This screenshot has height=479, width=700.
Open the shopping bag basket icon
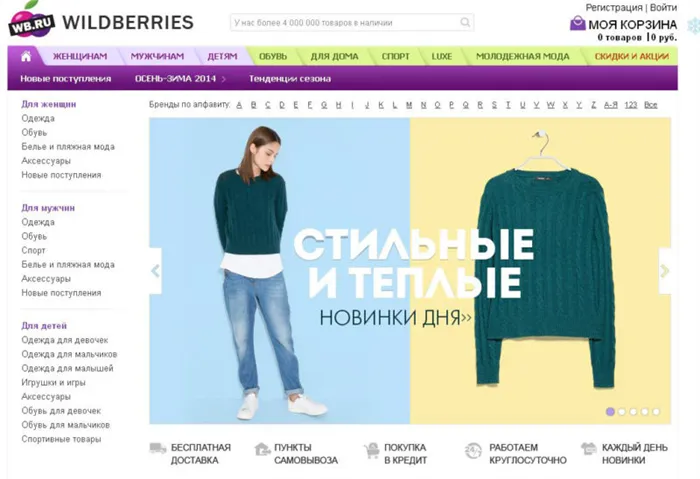(577, 23)
